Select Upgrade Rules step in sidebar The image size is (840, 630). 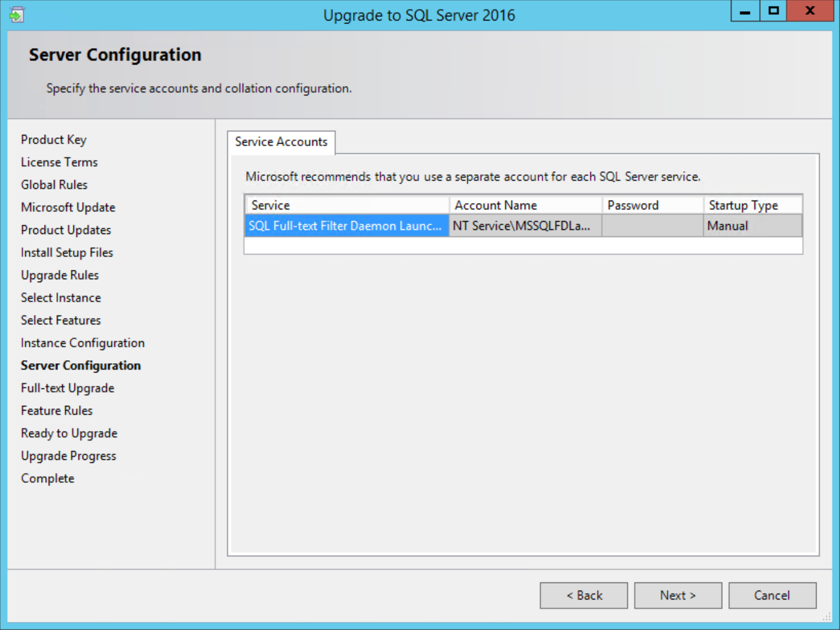tap(60, 275)
